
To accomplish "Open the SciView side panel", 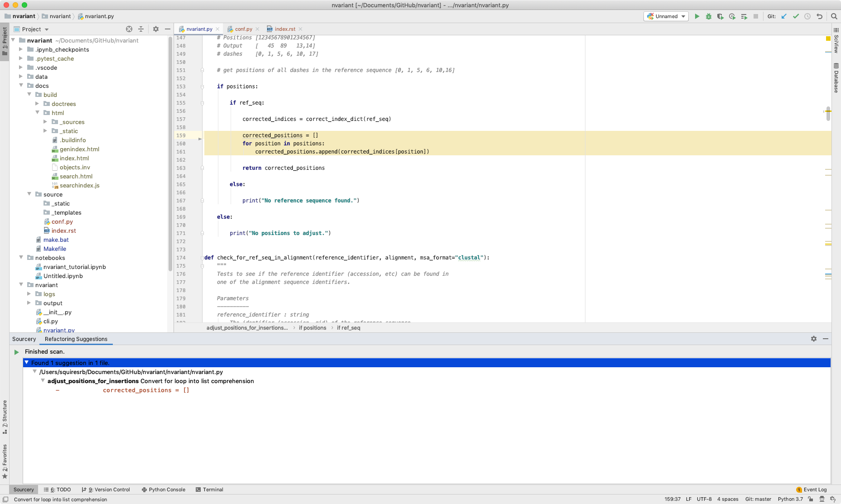I will pos(836,43).
